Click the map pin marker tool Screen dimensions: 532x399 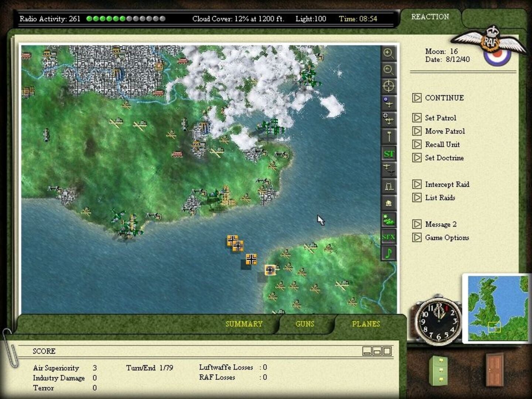pyautogui.click(x=388, y=136)
